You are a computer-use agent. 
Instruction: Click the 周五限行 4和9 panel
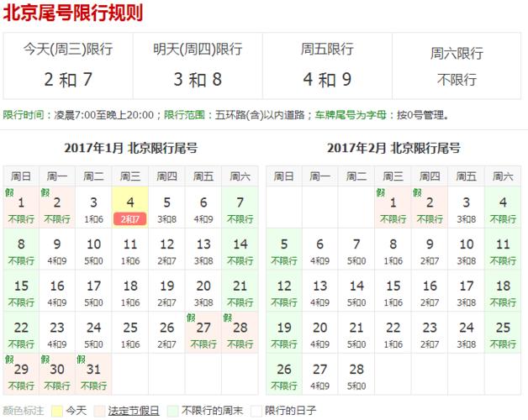click(327, 66)
